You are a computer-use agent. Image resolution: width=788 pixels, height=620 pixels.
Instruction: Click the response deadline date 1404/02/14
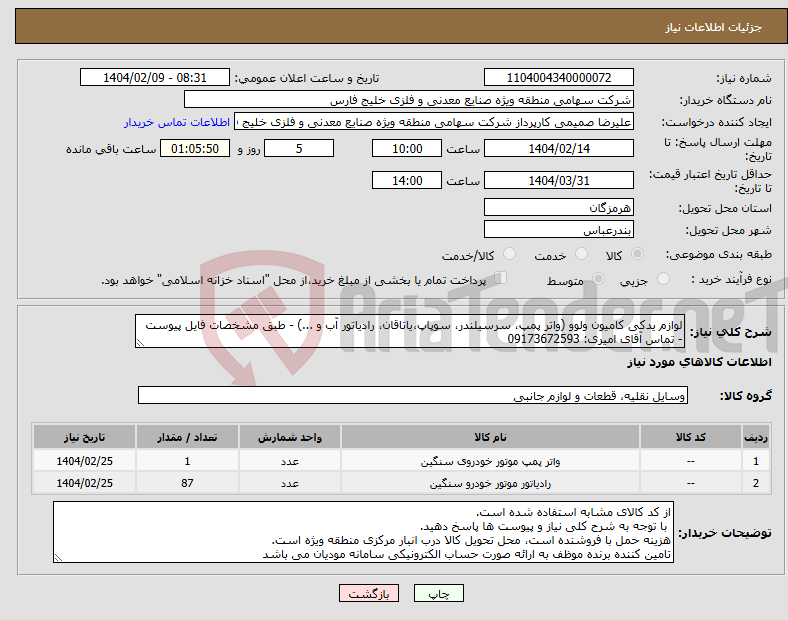tap(558, 148)
